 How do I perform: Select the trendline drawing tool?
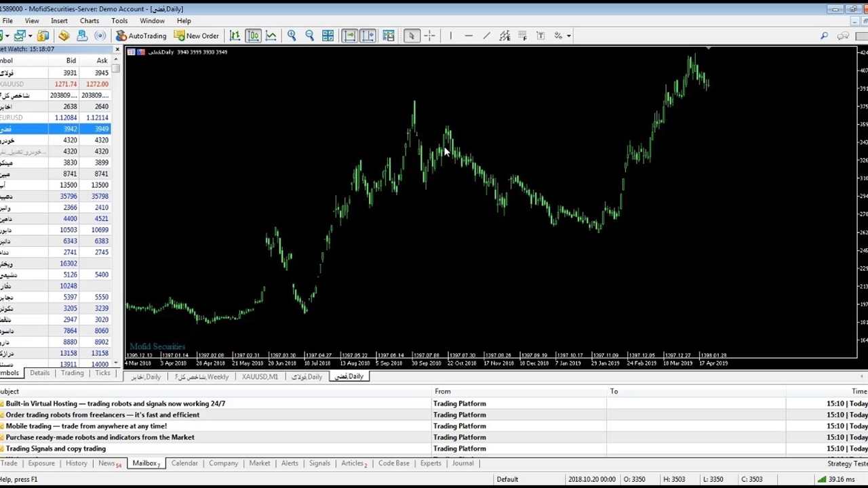pyautogui.click(x=486, y=36)
